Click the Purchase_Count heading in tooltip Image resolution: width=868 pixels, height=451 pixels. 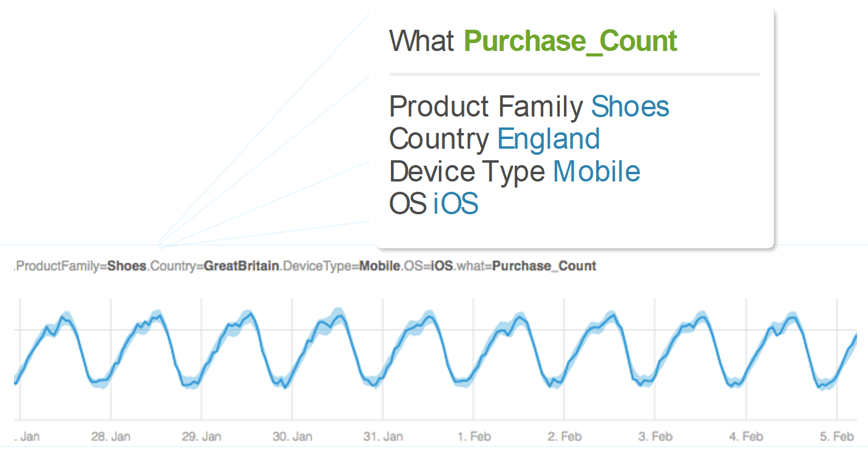click(x=571, y=41)
